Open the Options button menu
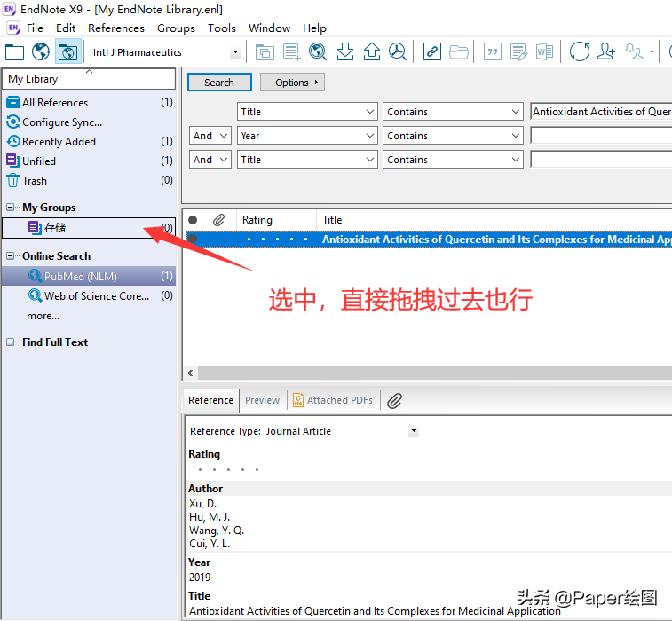This screenshot has width=672, height=621. tap(292, 83)
